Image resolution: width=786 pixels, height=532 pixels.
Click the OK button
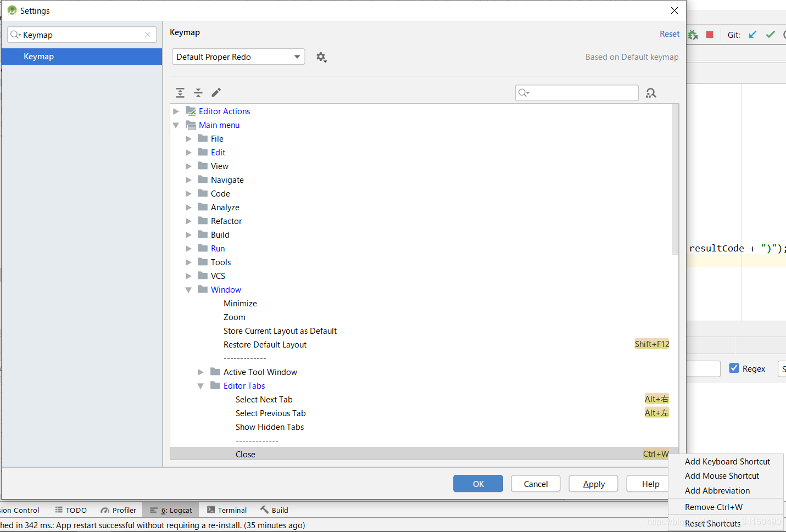478,484
